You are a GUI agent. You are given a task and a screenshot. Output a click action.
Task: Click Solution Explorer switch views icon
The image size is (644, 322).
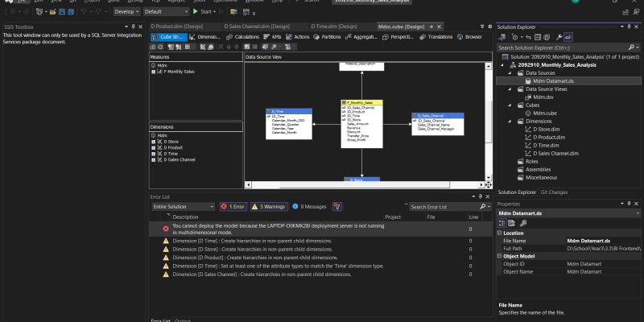click(x=502, y=37)
